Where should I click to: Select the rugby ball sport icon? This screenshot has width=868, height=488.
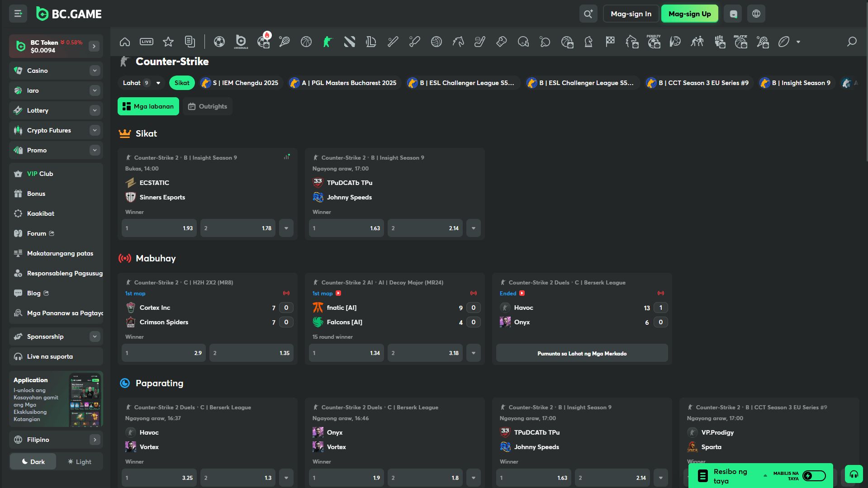784,42
